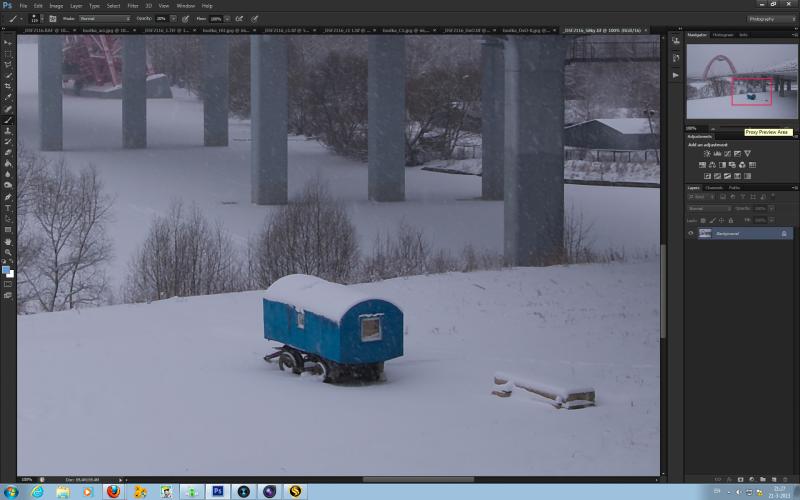Open the Photography workspace dropdown
This screenshot has height=500, width=800.
coord(771,19)
